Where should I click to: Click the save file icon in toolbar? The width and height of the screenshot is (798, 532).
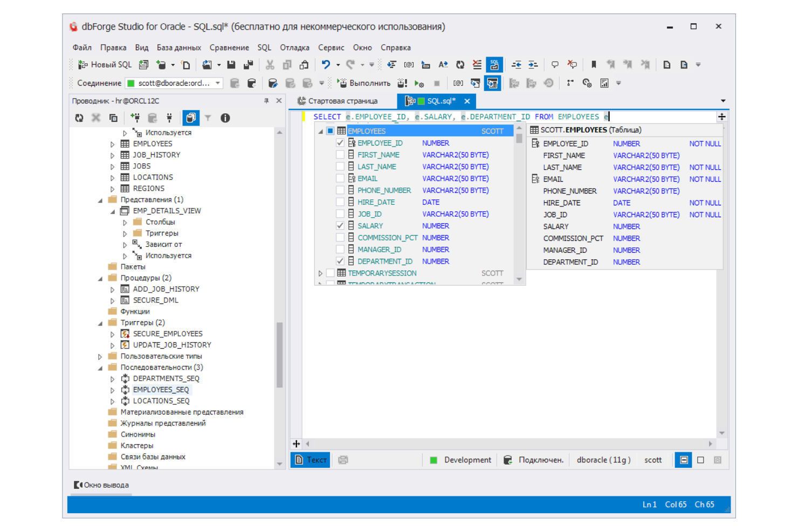[231, 65]
